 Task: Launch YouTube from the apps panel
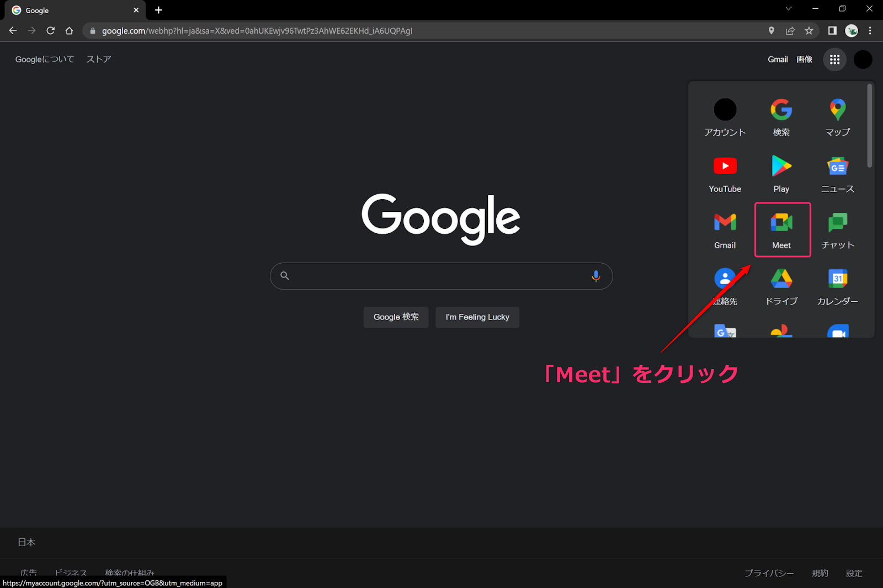tap(725, 173)
